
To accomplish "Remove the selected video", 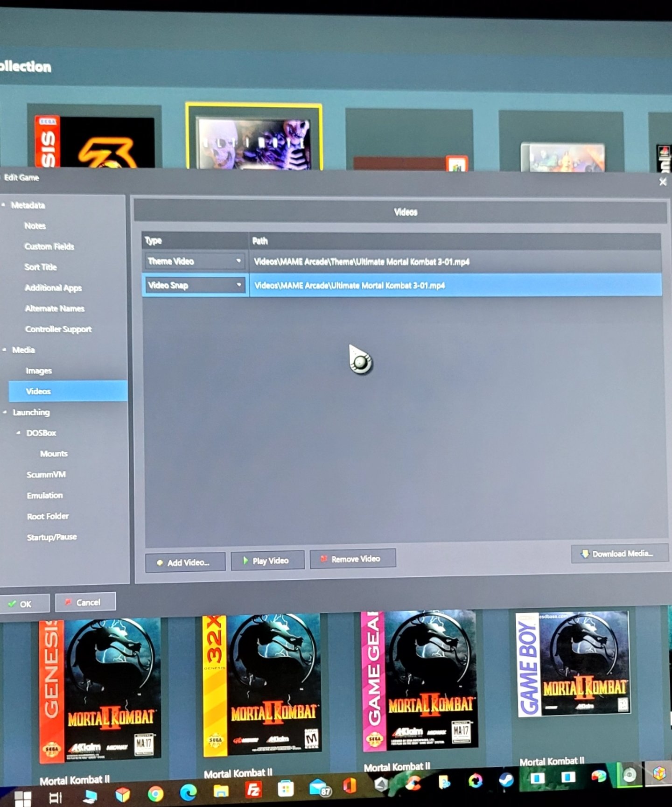I will (x=353, y=559).
